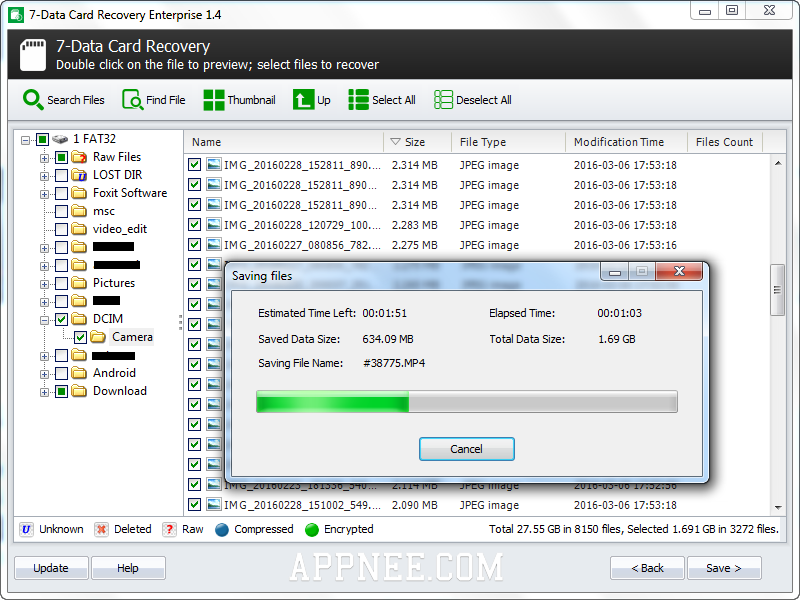Click the file list scroll up arrow
The width and height of the screenshot is (800, 600).
778,163
